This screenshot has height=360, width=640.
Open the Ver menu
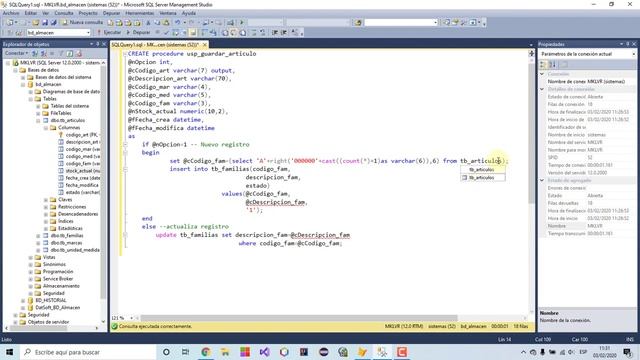[45, 13]
